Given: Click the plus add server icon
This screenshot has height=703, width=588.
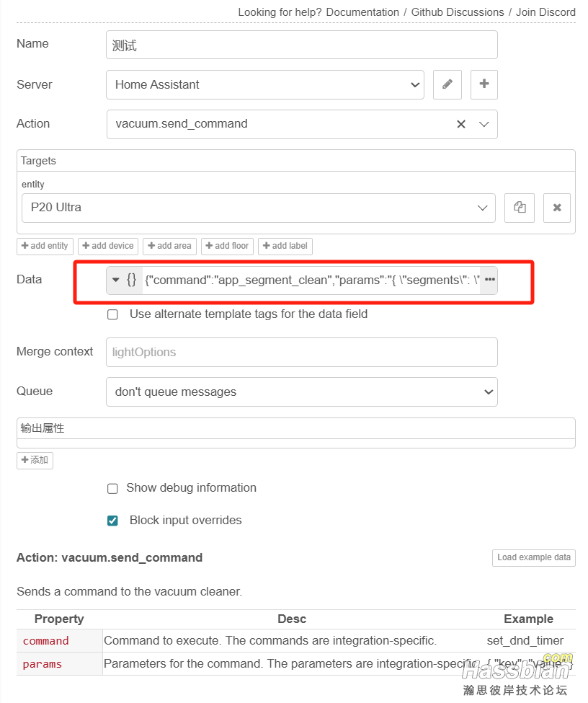Looking at the screenshot, I should pyautogui.click(x=484, y=84).
